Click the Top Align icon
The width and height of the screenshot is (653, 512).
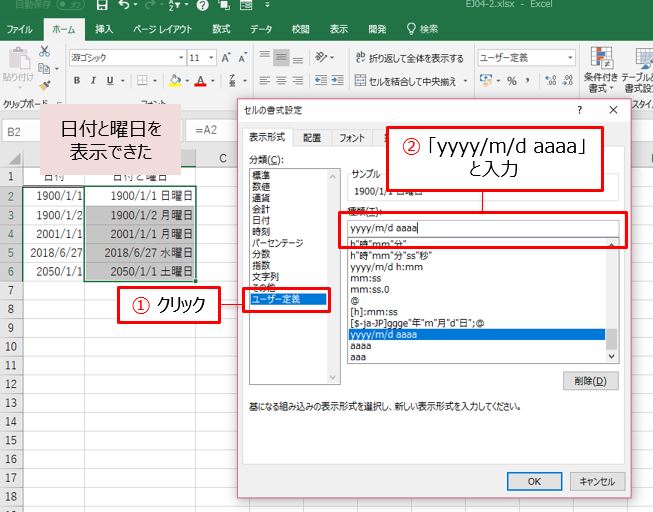(x=264, y=56)
